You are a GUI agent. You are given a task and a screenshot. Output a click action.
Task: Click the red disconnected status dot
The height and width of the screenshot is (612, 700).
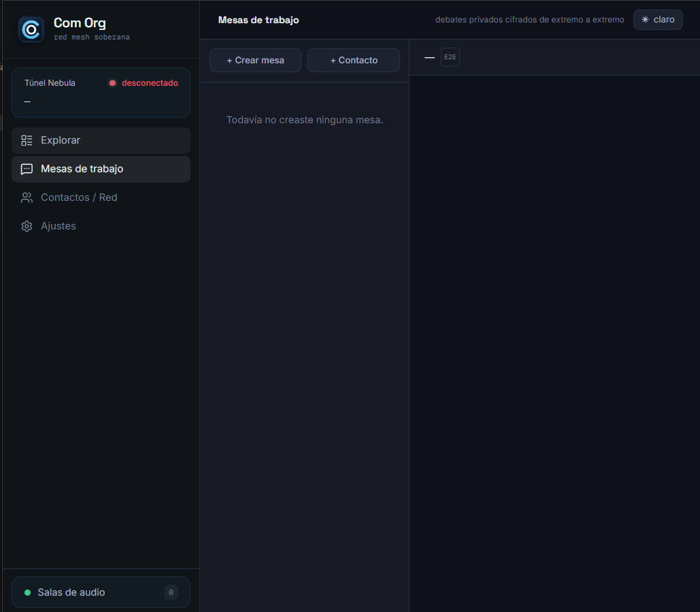pyautogui.click(x=112, y=83)
